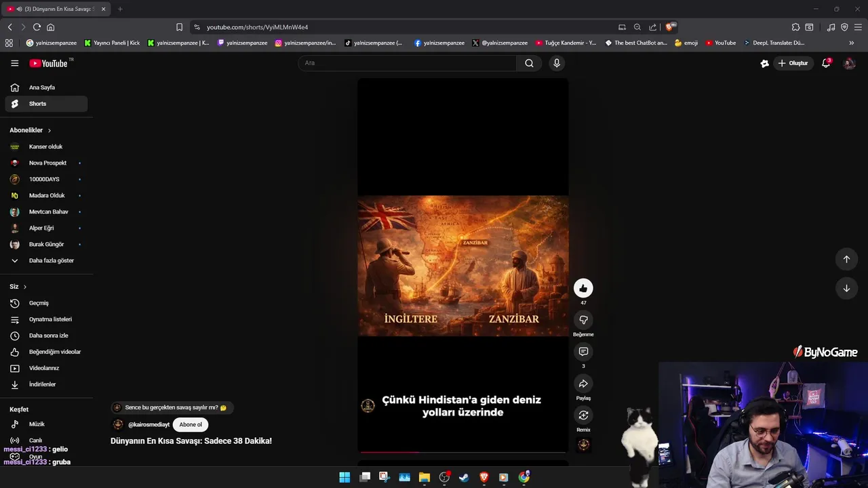Open İndirilenler downloads in sidebar
Image resolution: width=868 pixels, height=488 pixels.
[46, 384]
